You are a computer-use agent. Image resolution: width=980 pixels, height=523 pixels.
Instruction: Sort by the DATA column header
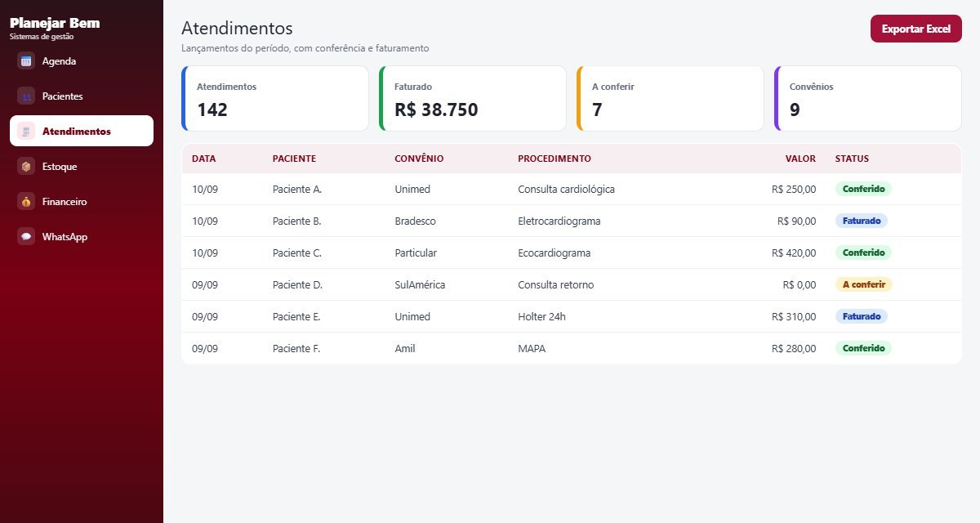coord(203,159)
